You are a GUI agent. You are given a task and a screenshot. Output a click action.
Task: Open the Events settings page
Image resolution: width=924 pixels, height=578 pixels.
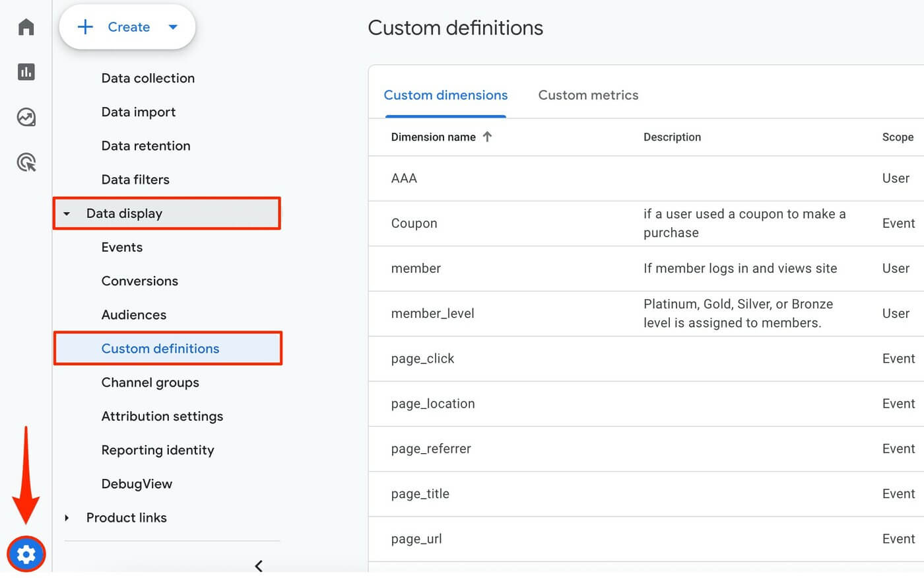tap(121, 247)
